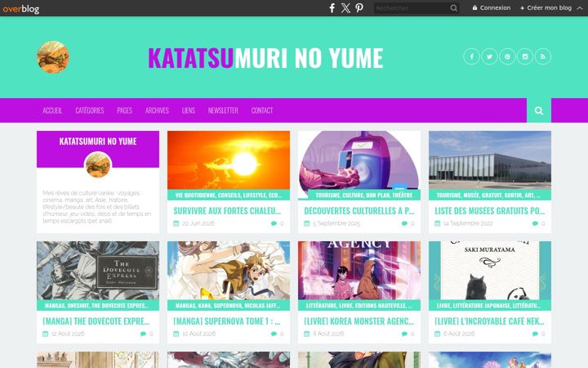
Task: Open the Katatsumuri No Yume title link
Action: point(265,58)
